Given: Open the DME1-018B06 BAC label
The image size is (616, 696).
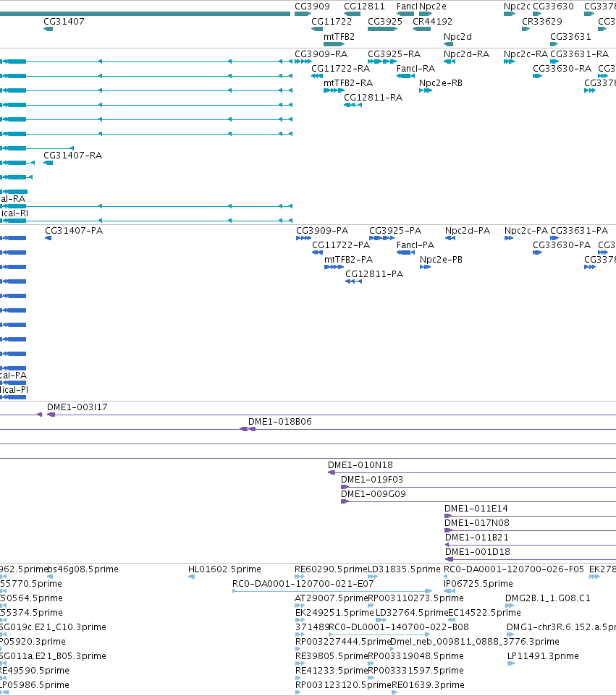Looking at the screenshot, I should pos(280,422).
